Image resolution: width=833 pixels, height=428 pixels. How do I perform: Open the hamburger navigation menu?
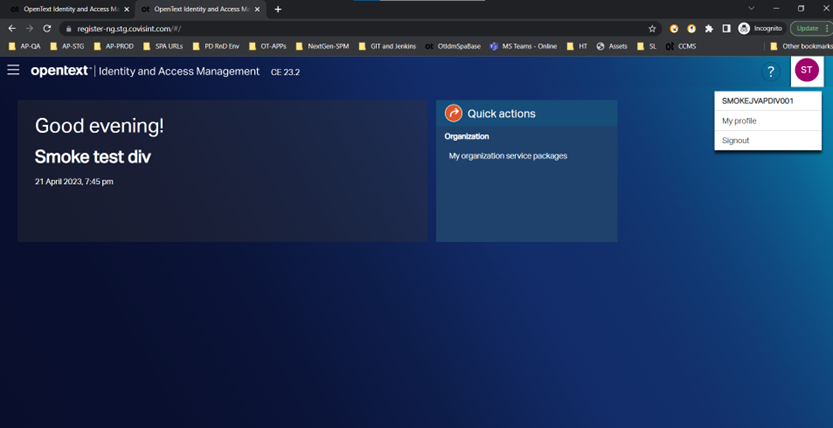coord(13,71)
